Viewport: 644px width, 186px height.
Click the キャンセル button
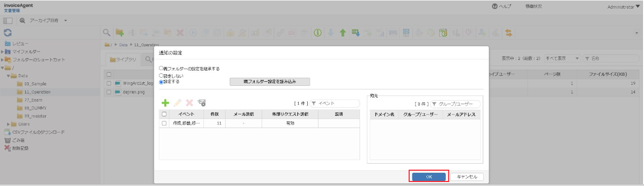[467, 177]
